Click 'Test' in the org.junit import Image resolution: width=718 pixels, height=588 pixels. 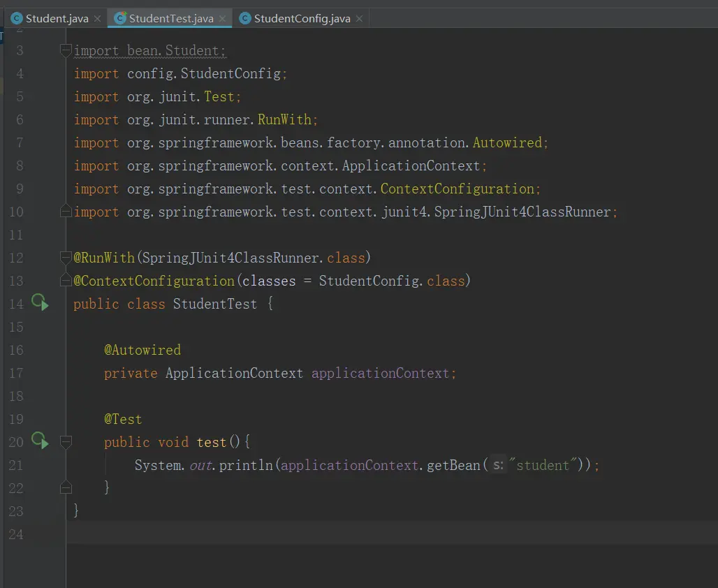pos(219,96)
